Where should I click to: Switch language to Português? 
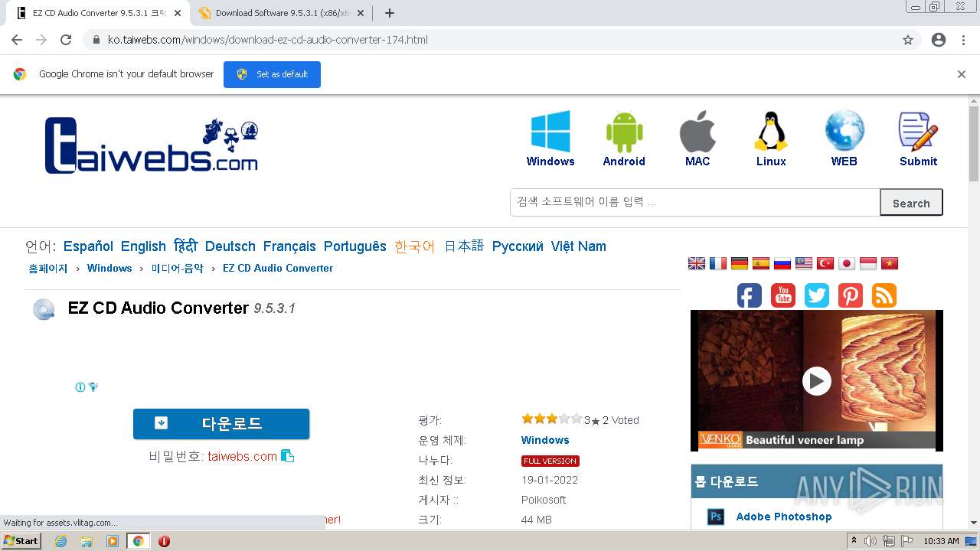(x=355, y=246)
